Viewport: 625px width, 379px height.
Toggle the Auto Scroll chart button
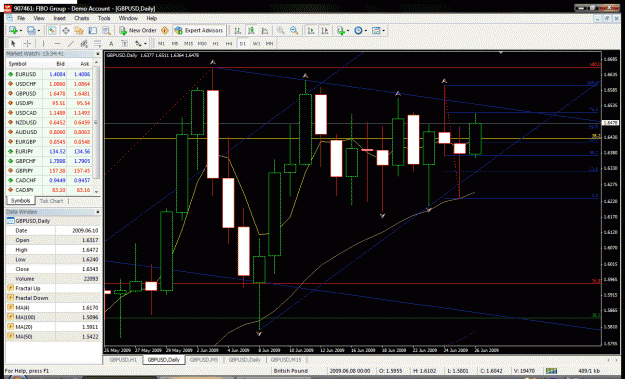point(311,30)
